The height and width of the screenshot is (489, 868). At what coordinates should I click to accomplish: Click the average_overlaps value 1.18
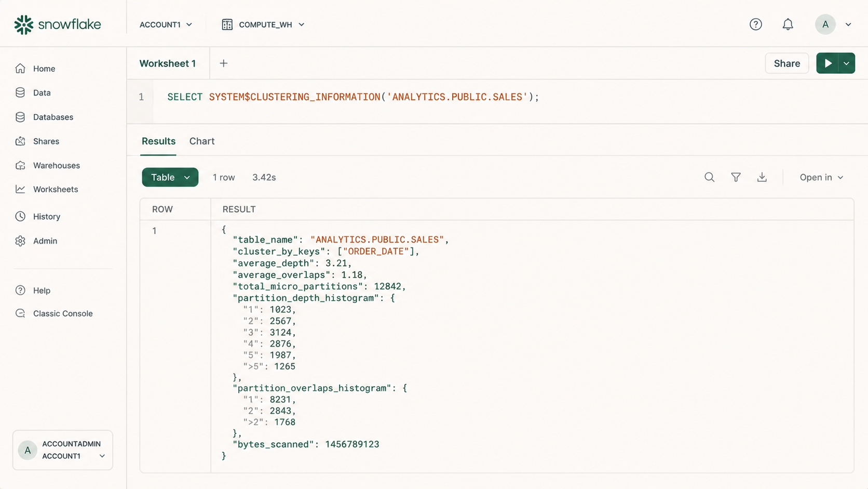[x=351, y=275]
